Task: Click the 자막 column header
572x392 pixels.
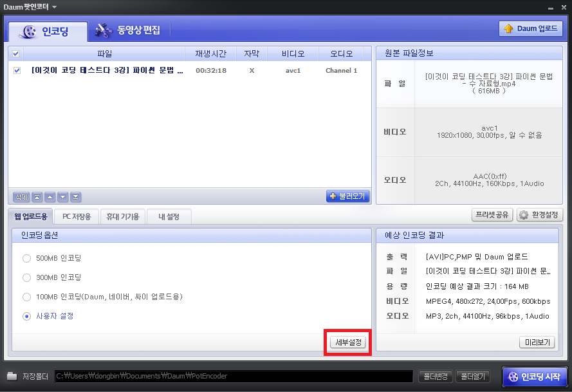Action: (252, 53)
